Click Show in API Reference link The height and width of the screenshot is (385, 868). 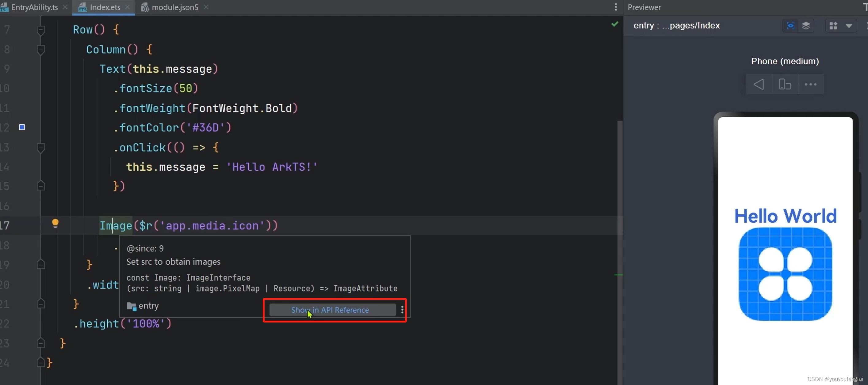(x=330, y=310)
